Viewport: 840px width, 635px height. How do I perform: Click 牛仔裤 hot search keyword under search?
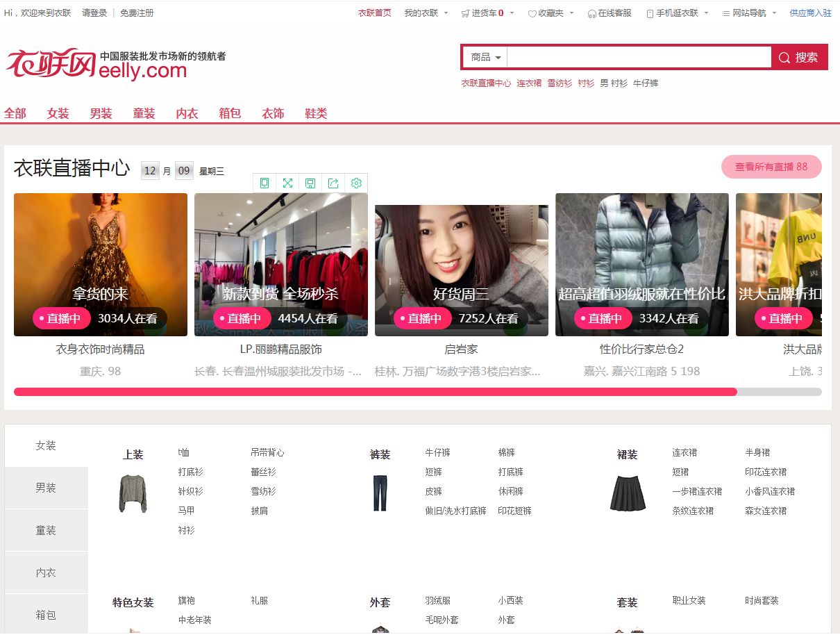[646, 83]
